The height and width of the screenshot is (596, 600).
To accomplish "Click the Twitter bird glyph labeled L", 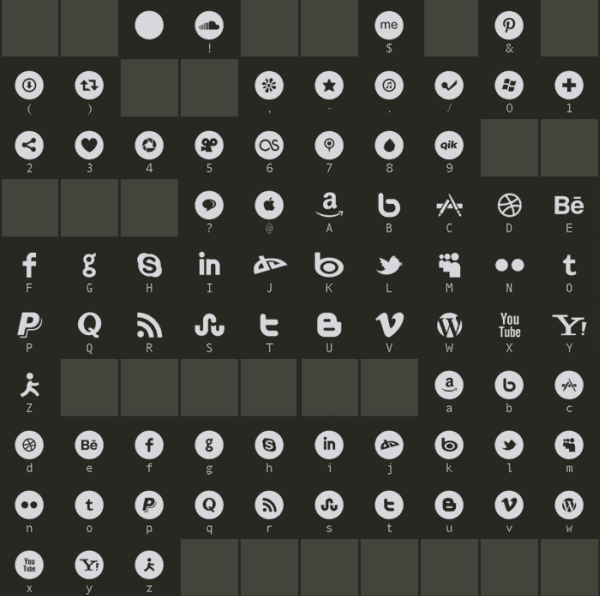I will 389,265.
